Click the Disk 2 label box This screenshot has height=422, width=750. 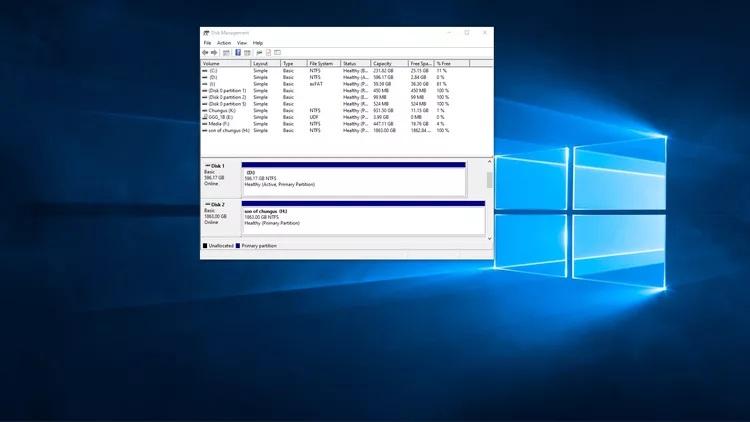point(221,216)
